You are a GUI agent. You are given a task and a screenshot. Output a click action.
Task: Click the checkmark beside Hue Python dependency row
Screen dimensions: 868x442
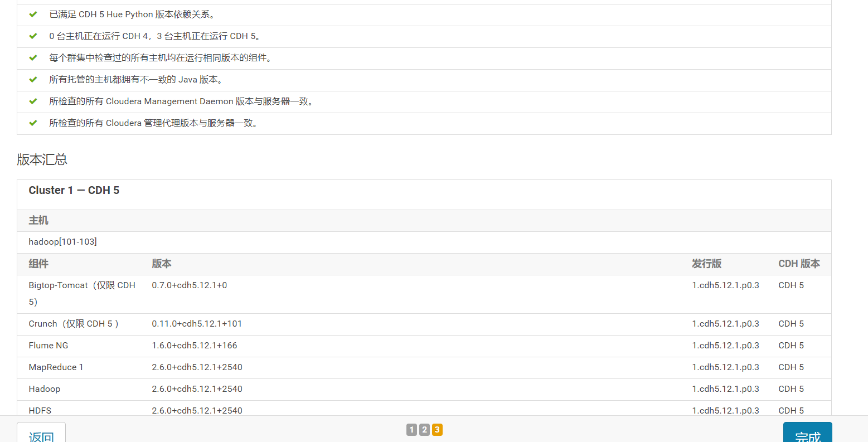(x=33, y=14)
